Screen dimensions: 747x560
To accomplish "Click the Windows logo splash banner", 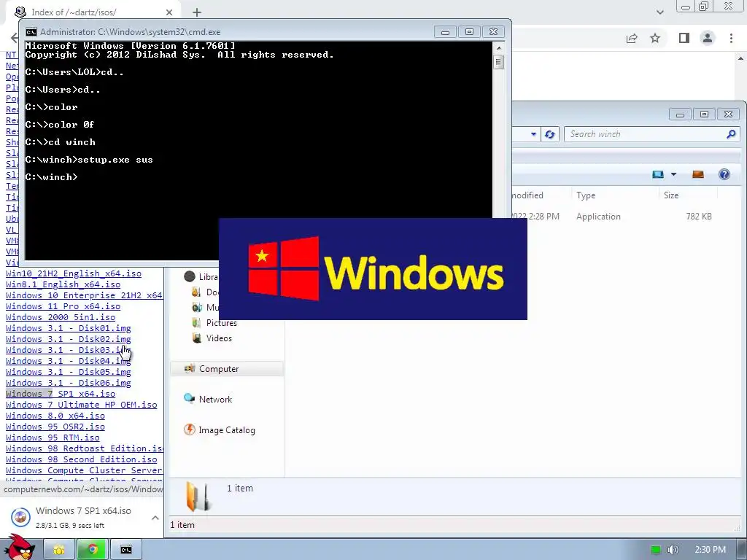I will coord(373,269).
